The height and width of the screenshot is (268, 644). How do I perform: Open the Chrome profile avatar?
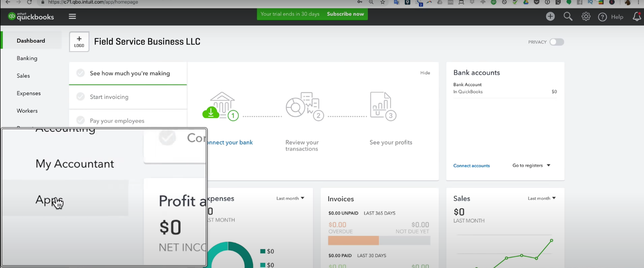coord(627,2)
